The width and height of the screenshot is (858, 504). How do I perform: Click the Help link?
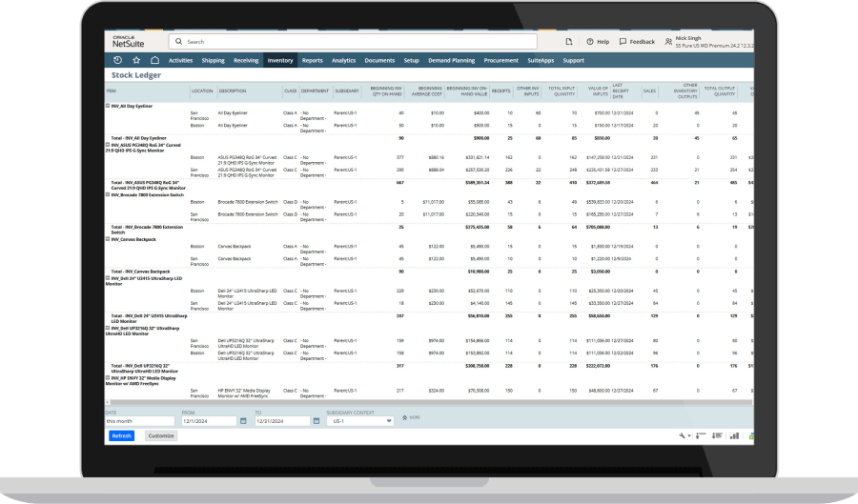pyautogui.click(x=603, y=42)
